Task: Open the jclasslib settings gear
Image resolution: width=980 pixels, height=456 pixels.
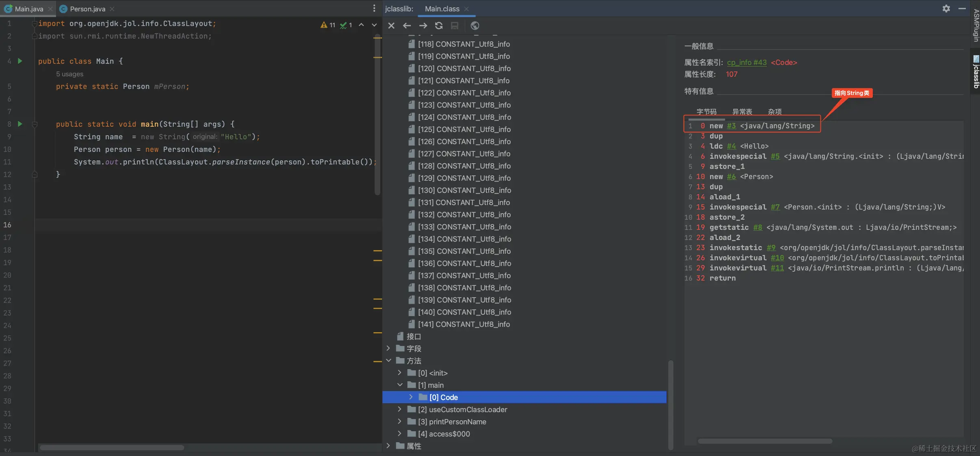Action: click(946, 9)
